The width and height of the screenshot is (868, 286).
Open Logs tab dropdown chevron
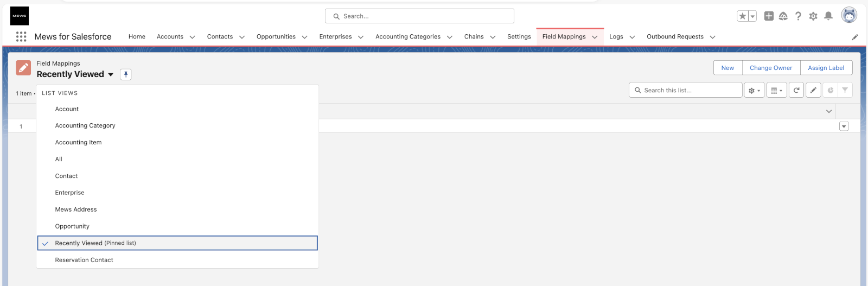[632, 37]
